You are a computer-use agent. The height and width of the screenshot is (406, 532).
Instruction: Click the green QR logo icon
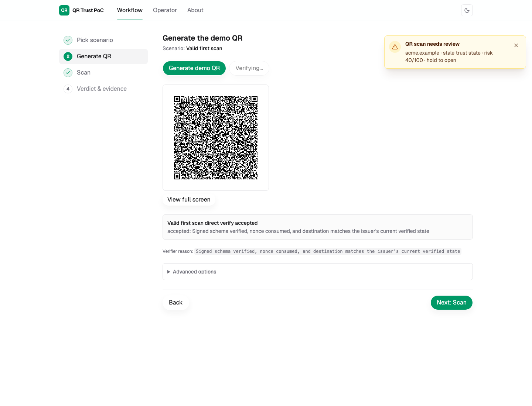click(64, 10)
